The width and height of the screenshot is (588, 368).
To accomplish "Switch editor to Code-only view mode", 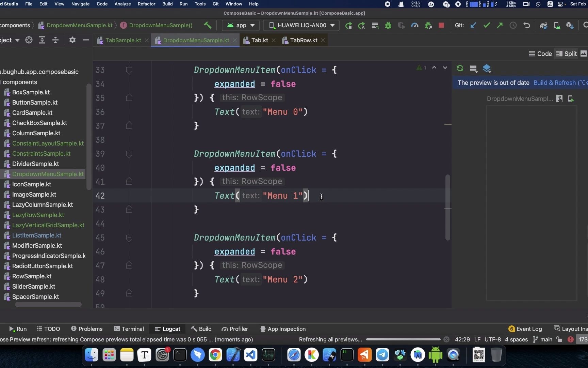I will tap(541, 53).
